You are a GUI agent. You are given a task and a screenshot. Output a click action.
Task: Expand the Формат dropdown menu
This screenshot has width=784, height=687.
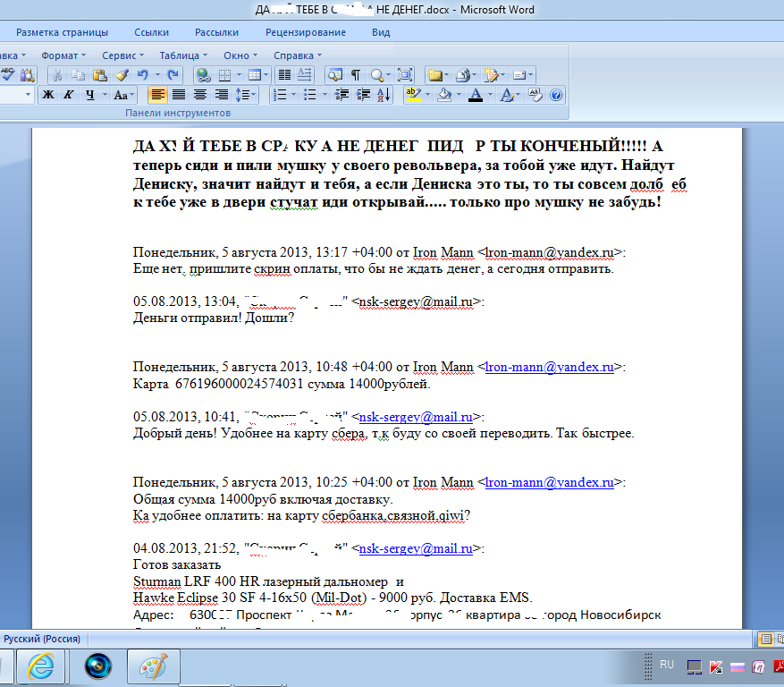click(x=63, y=55)
